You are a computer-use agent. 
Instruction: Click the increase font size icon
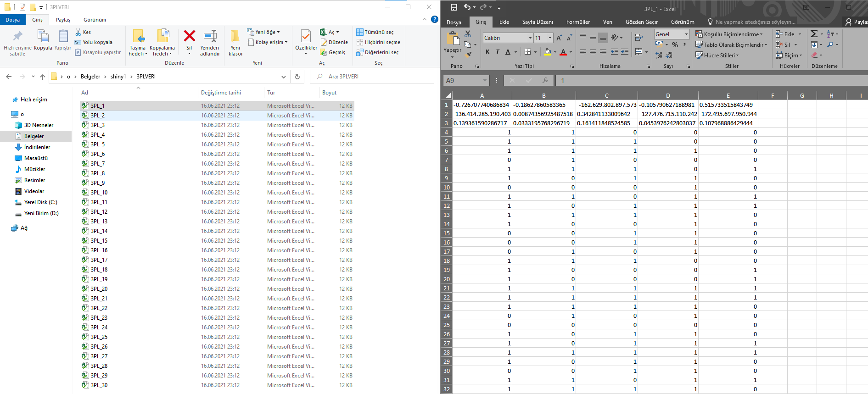point(559,38)
